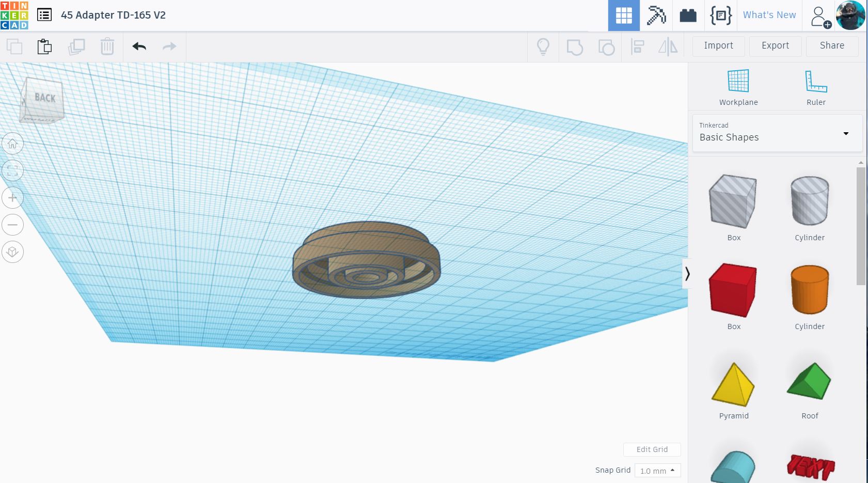Open the Basic Shapes dropdown
The height and width of the screenshot is (483, 868).
coord(777,133)
